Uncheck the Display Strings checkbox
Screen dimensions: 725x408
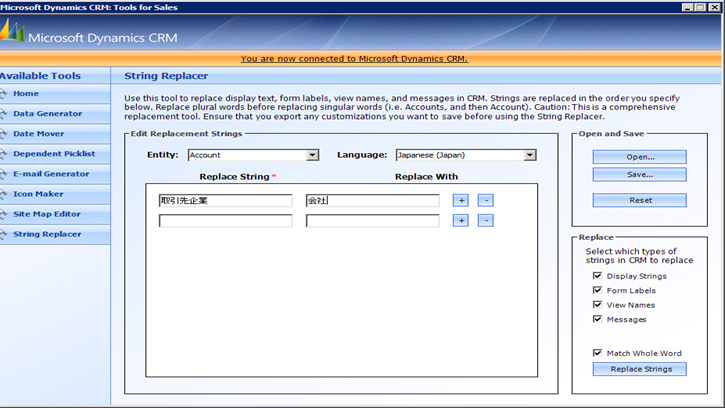[597, 276]
